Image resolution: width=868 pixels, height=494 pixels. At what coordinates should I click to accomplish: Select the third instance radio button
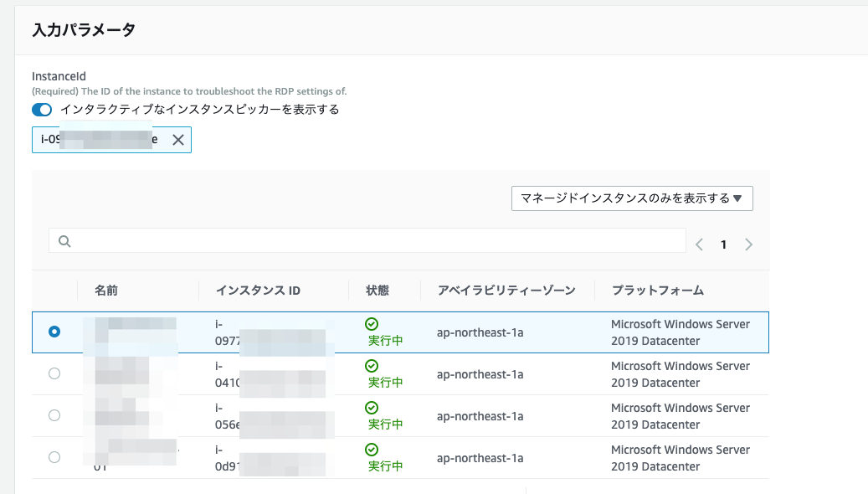click(55, 415)
